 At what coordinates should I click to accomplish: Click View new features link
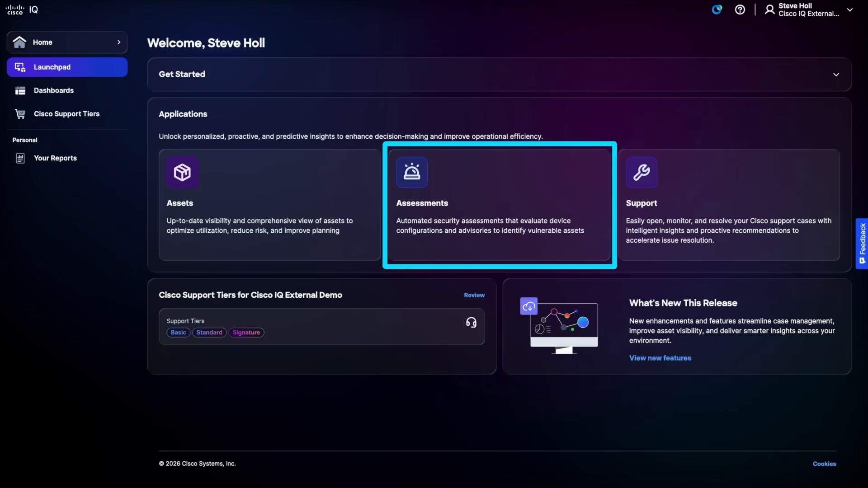(660, 358)
